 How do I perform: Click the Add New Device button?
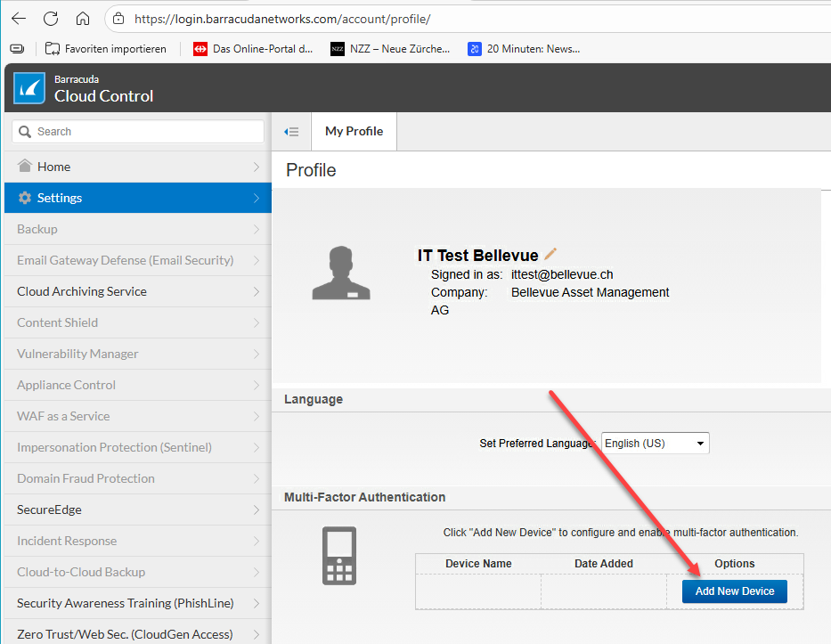(734, 591)
